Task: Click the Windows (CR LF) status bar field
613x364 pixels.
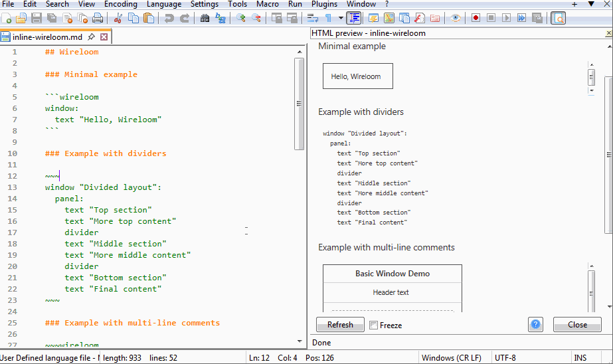Action: coord(455,358)
